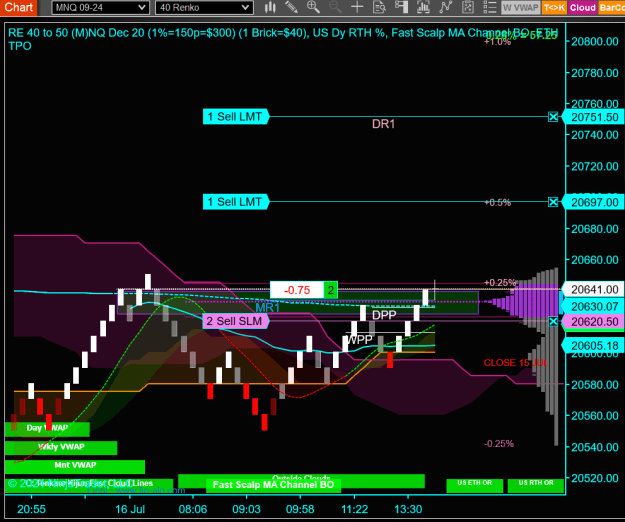Click the 20800.00 price axis label
The width and height of the screenshot is (625, 522).
click(x=595, y=41)
